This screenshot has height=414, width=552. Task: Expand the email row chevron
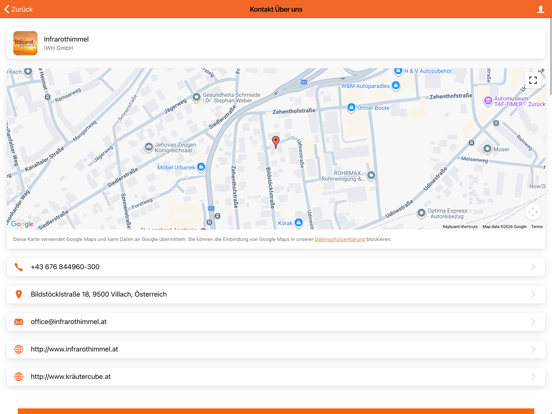click(533, 322)
